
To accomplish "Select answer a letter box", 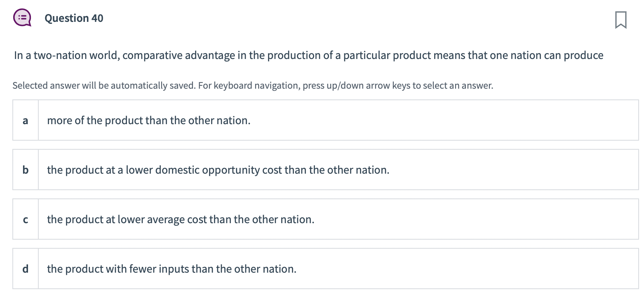I will point(26,120).
